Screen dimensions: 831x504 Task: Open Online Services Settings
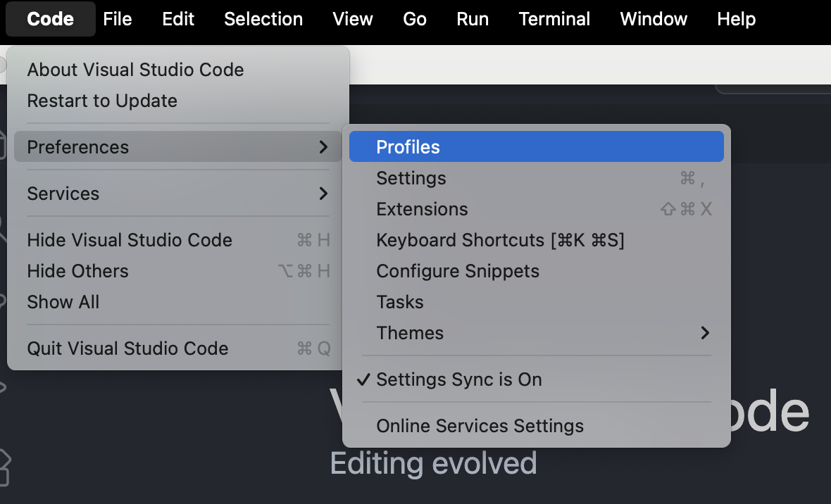(537, 426)
